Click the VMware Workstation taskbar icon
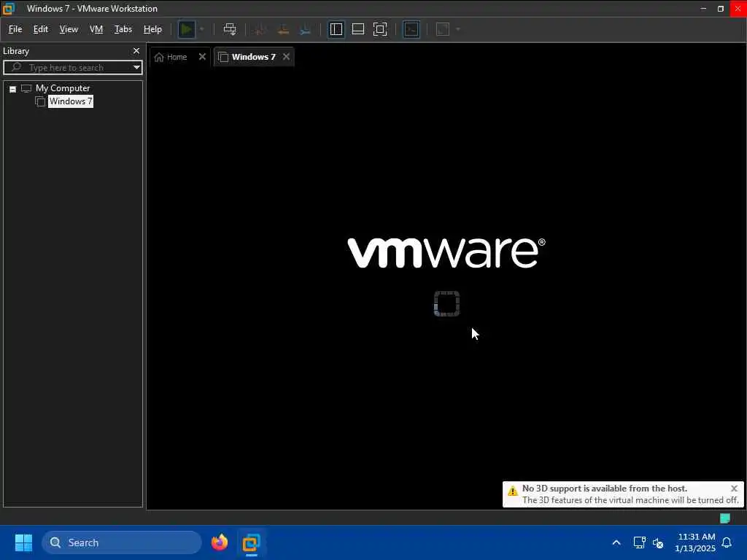 (251, 542)
